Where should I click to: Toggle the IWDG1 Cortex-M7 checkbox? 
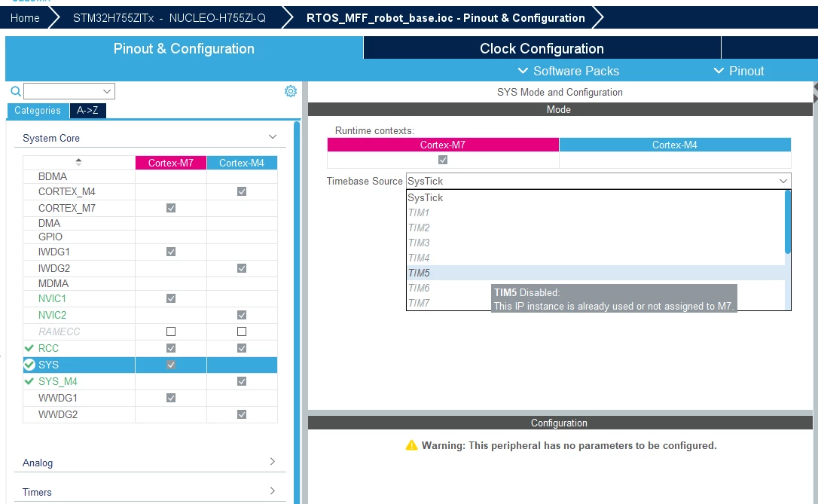[x=170, y=252]
